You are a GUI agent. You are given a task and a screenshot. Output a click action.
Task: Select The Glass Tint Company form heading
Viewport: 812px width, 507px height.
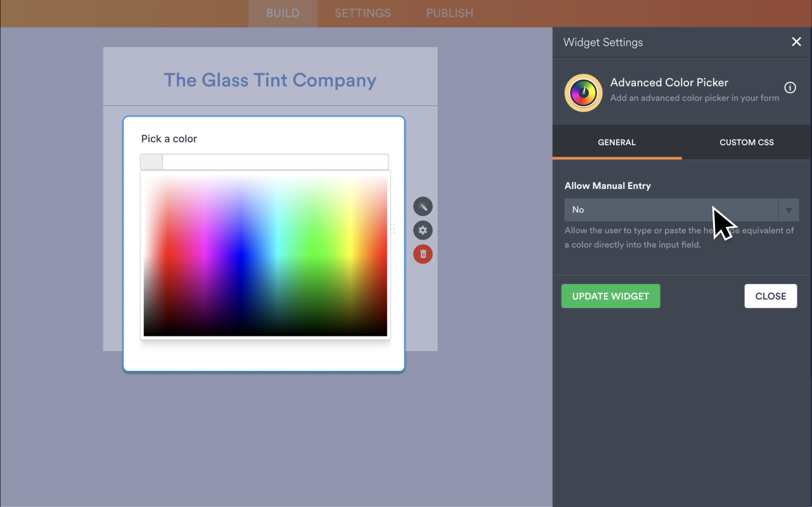[270, 80]
